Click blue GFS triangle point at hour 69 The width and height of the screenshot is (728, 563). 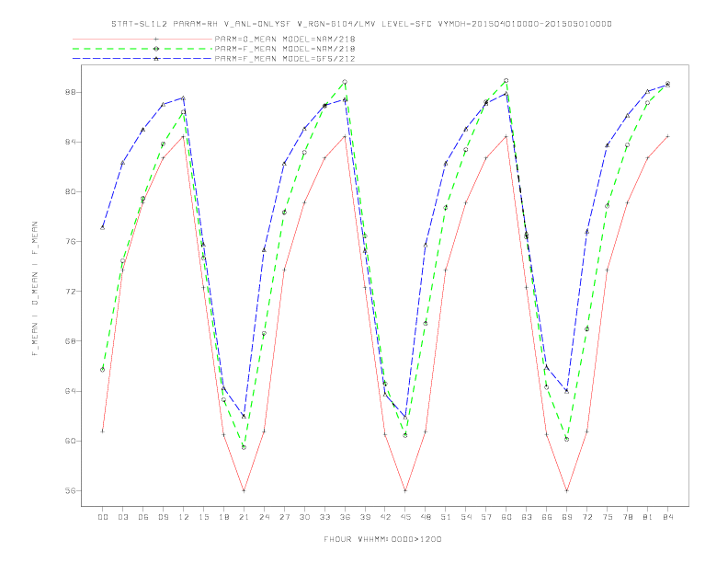point(567,391)
